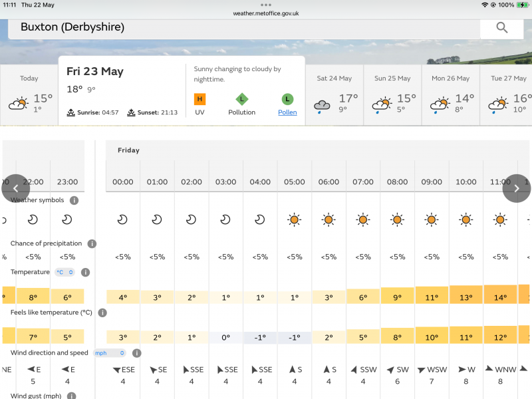Tap the green Pollen level circle icon
The image size is (532, 399).
click(x=287, y=99)
